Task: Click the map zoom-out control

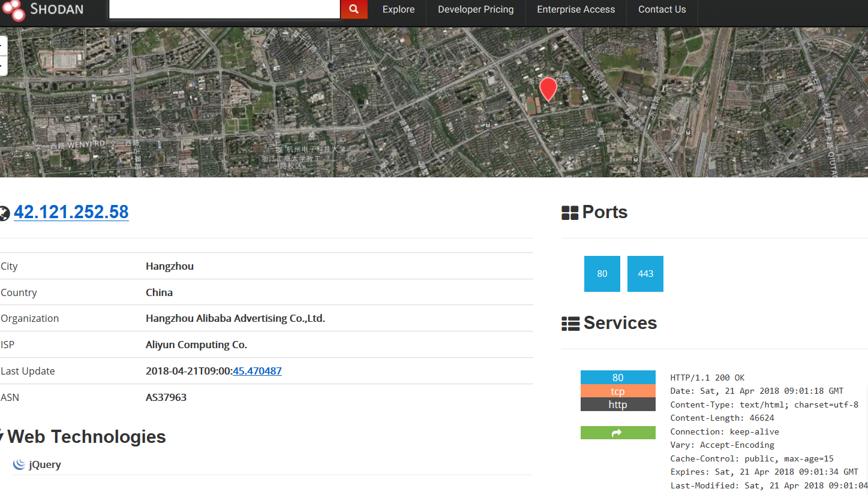Action: [3, 66]
